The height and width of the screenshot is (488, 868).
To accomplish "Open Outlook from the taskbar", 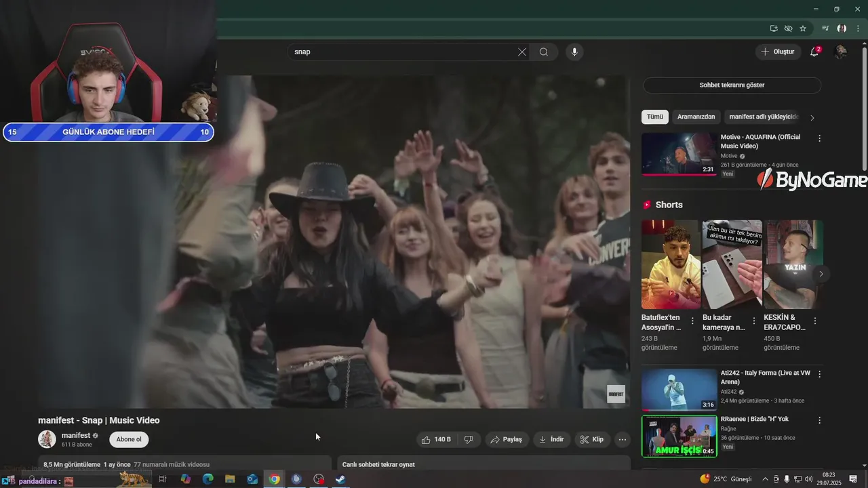I will (252, 479).
